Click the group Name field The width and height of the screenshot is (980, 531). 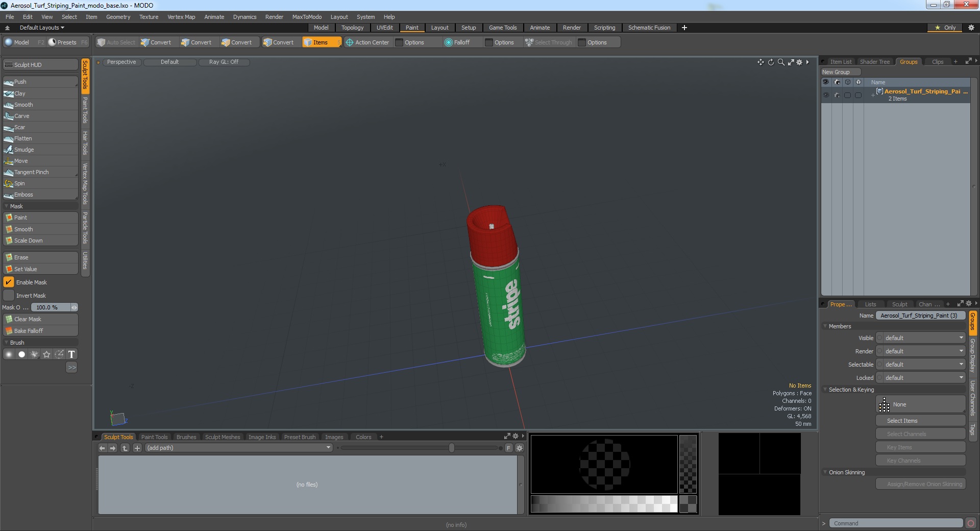921,316
